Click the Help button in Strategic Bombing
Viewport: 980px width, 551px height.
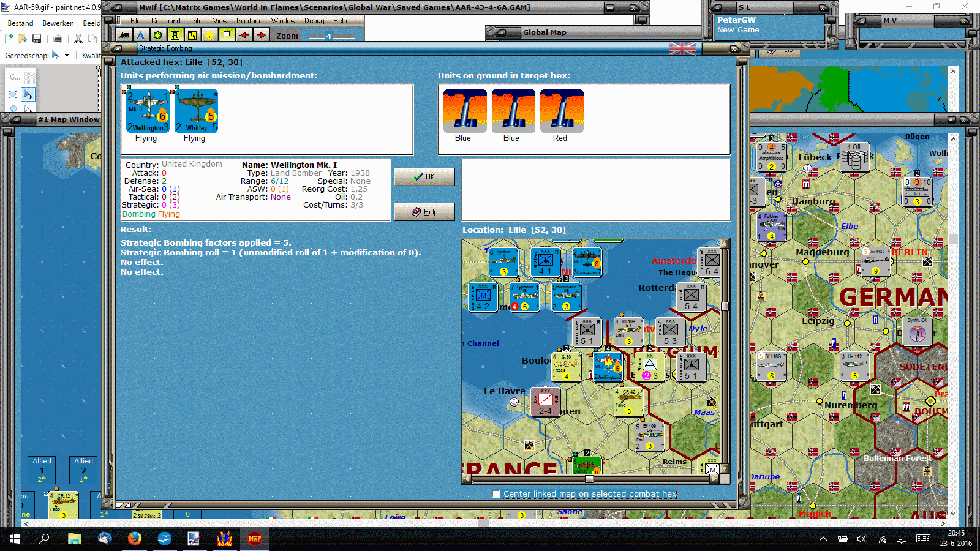pyautogui.click(x=424, y=212)
